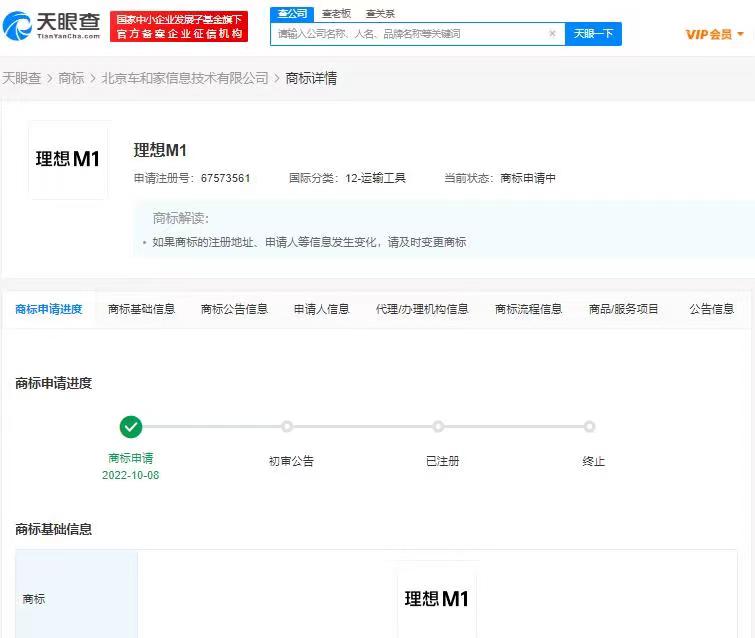This screenshot has width=755, height=638.
Task: Click the 商标 row label in table
Action: tap(34, 599)
